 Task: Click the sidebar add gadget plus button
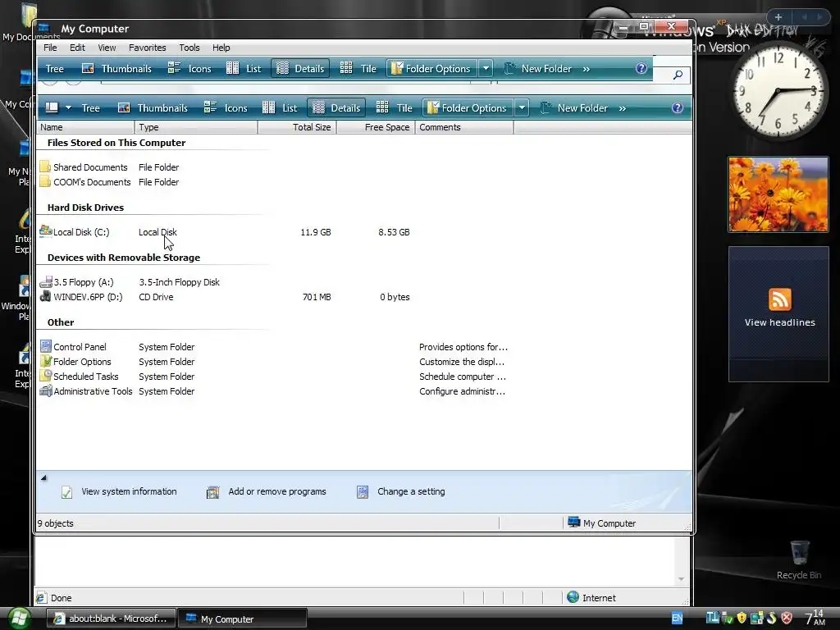pyautogui.click(x=778, y=17)
